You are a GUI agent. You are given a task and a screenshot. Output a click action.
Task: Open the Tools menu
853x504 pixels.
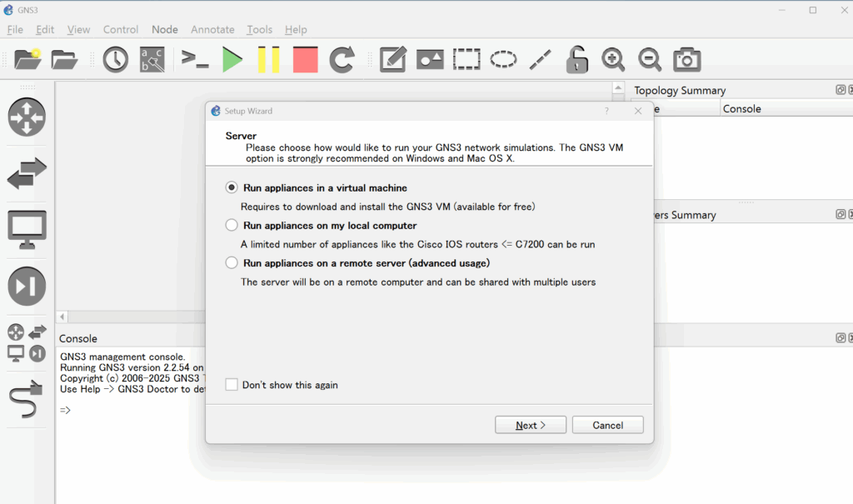(x=260, y=29)
